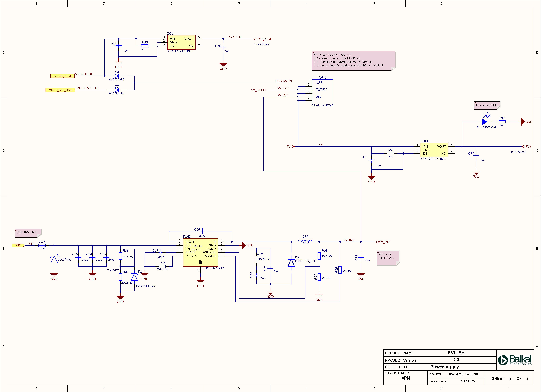Click the VIN yellow input port
Viewport: 541px width, 392px height.
tap(18, 245)
